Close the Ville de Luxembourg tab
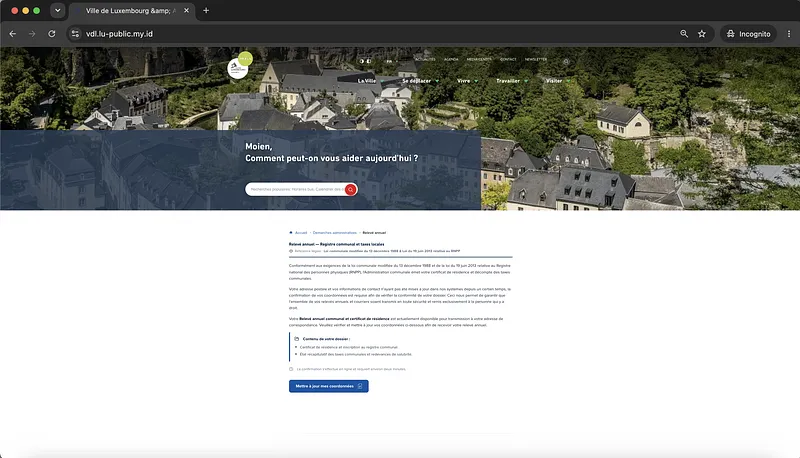This screenshot has width=800, height=458. pos(186,10)
